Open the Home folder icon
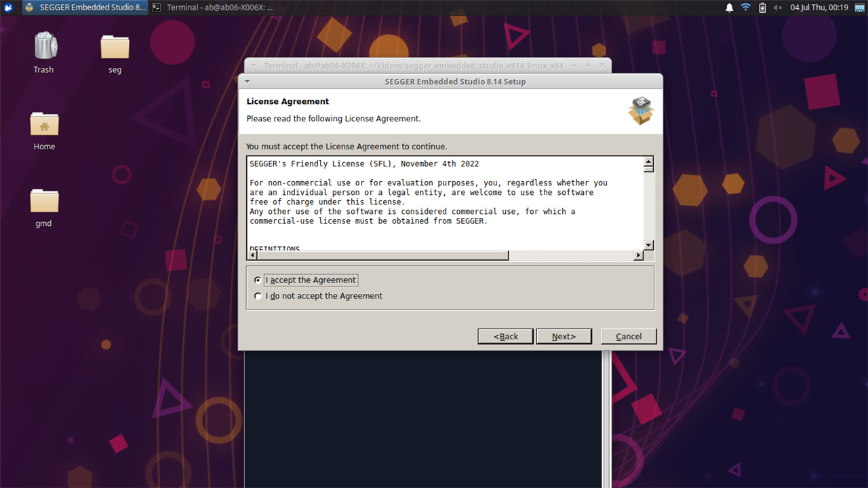The image size is (868, 488). (x=44, y=124)
